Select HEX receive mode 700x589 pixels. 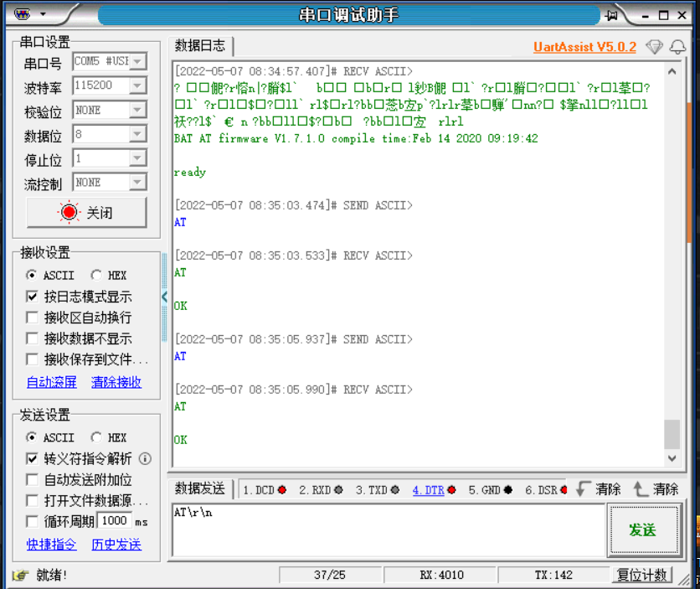click(x=109, y=276)
